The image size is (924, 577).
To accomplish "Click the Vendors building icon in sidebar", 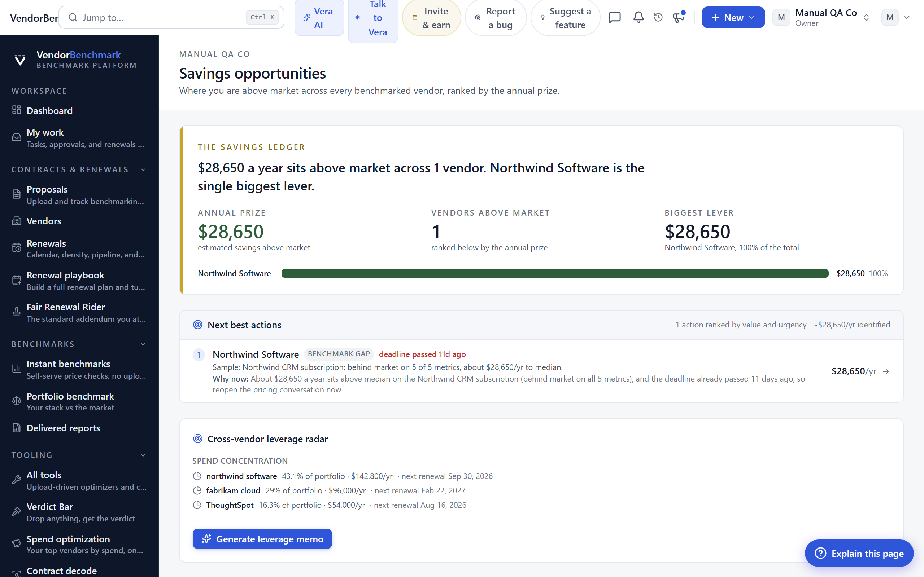I will [x=16, y=221].
